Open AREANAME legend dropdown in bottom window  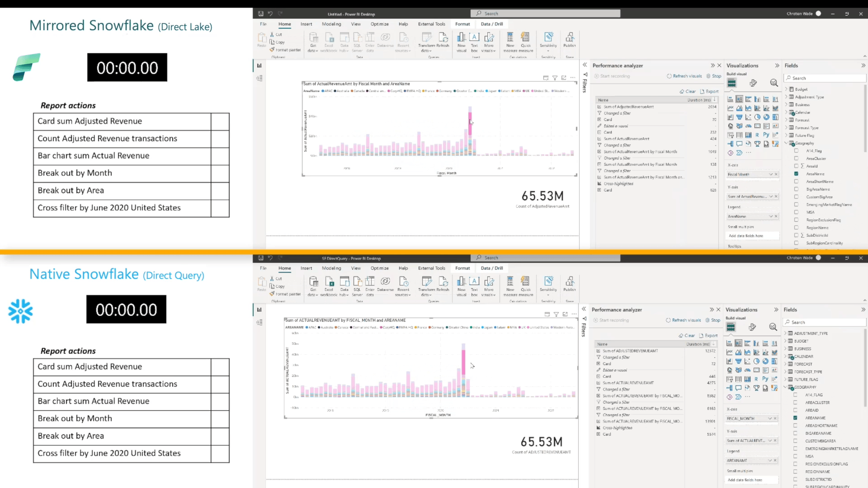click(770, 460)
